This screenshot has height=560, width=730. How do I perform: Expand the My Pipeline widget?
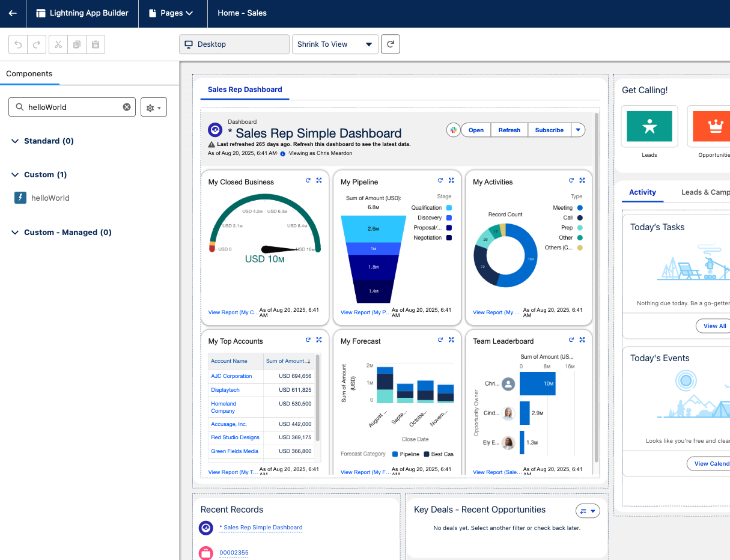click(x=451, y=180)
